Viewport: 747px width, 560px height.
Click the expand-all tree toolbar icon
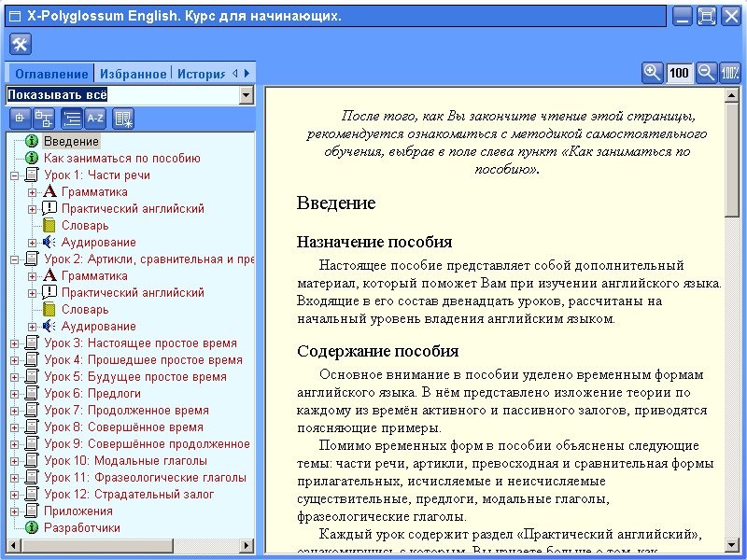pos(20,119)
